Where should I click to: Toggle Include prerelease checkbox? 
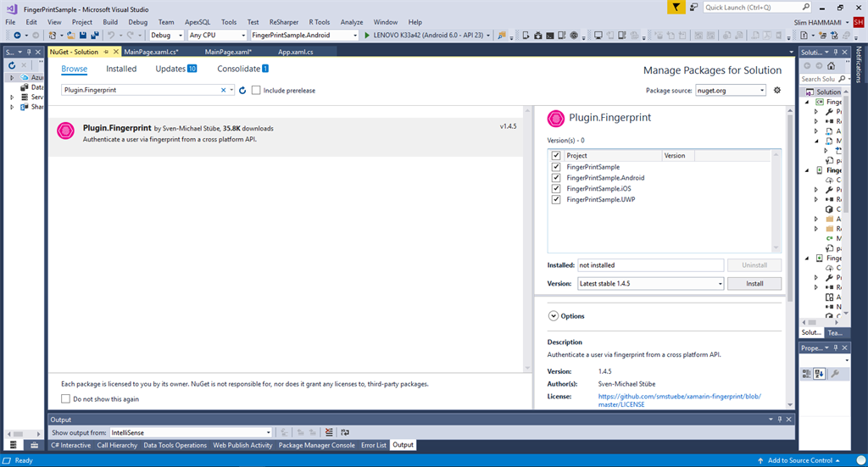pyautogui.click(x=256, y=90)
